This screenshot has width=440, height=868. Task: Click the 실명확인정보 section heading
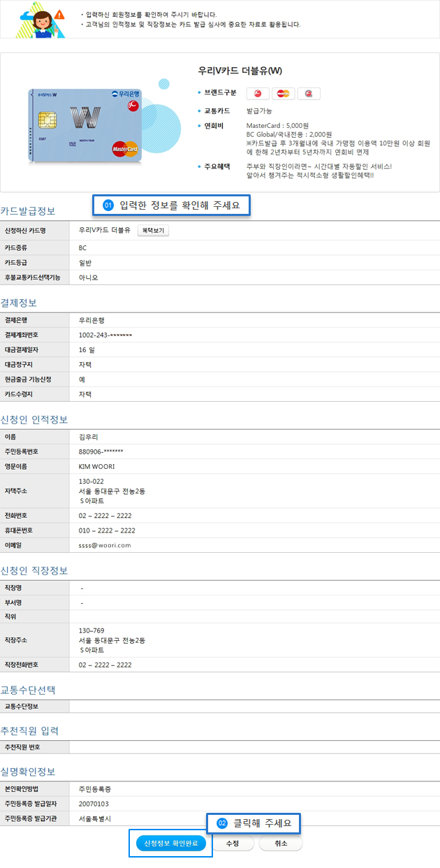(28, 772)
